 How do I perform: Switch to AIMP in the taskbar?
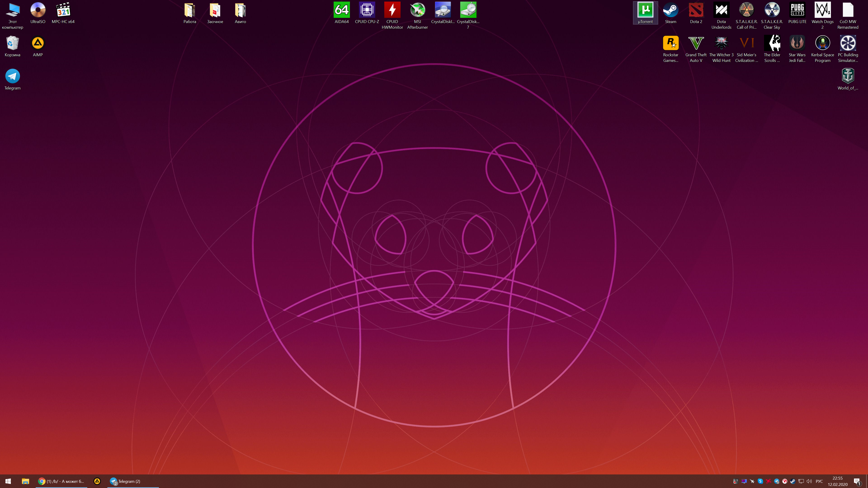pyautogui.click(x=97, y=481)
